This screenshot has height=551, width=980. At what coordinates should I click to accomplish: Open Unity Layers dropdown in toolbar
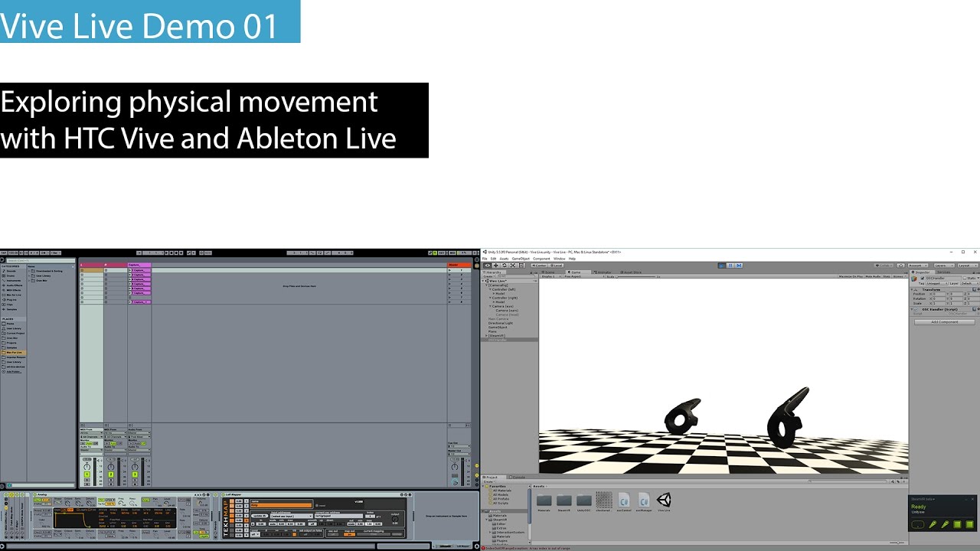point(944,266)
